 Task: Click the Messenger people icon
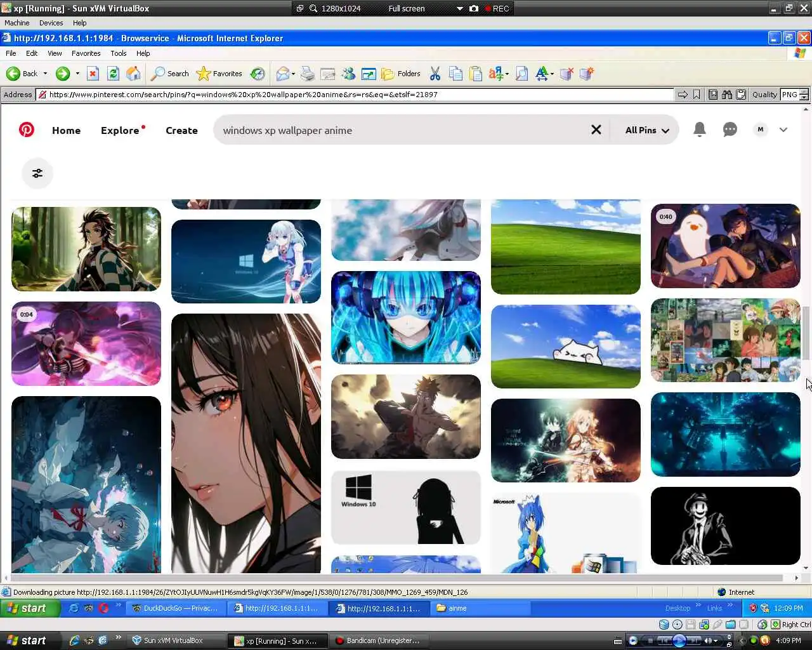coord(348,74)
